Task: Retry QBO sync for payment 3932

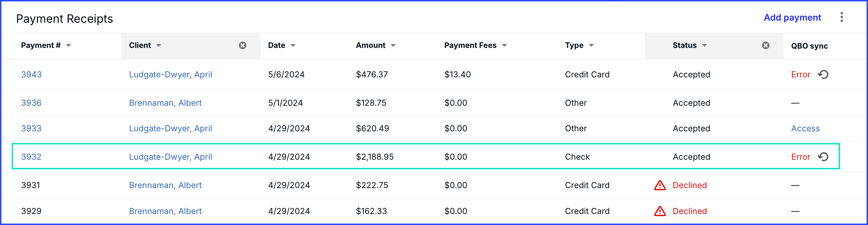Action: (823, 157)
